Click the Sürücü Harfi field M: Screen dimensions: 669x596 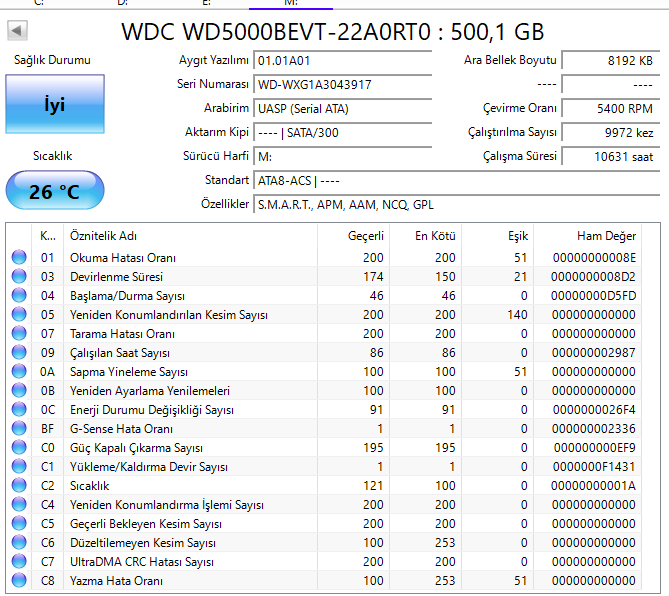(x=343, y=157)
